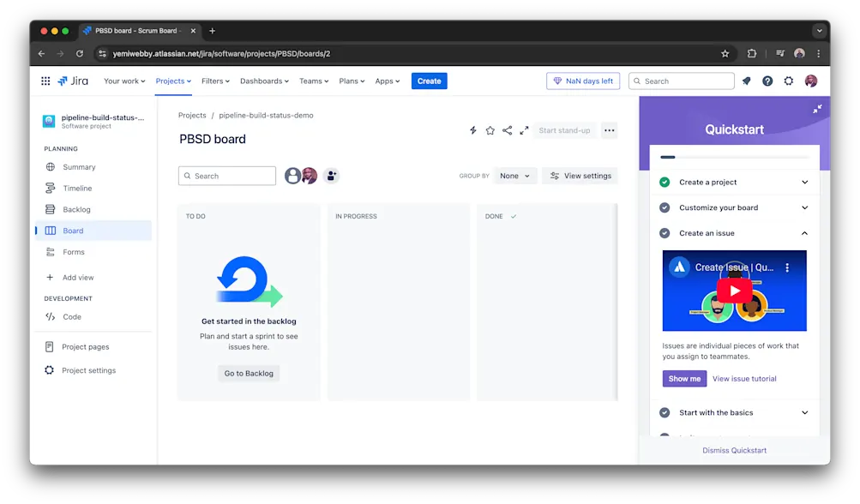This screenshot has width=860, height=504.
Task: Click the board search input field
Action: tap(227, 176)
